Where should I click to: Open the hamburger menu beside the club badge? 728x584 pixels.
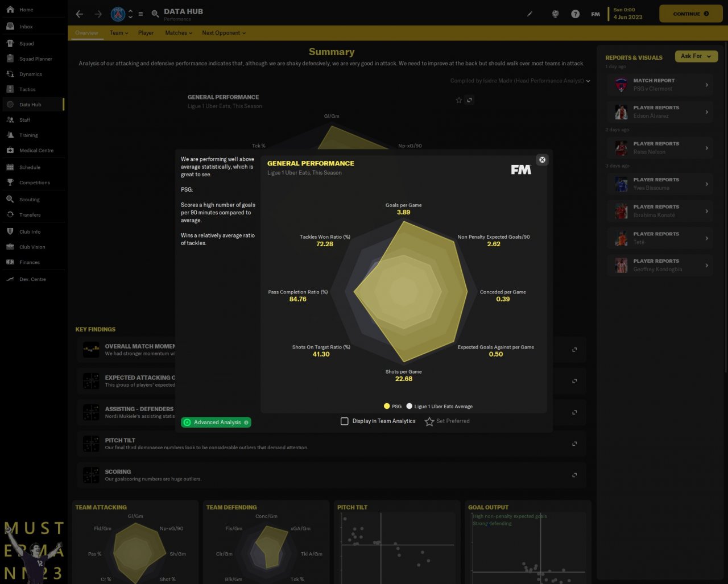pos(140,14)
